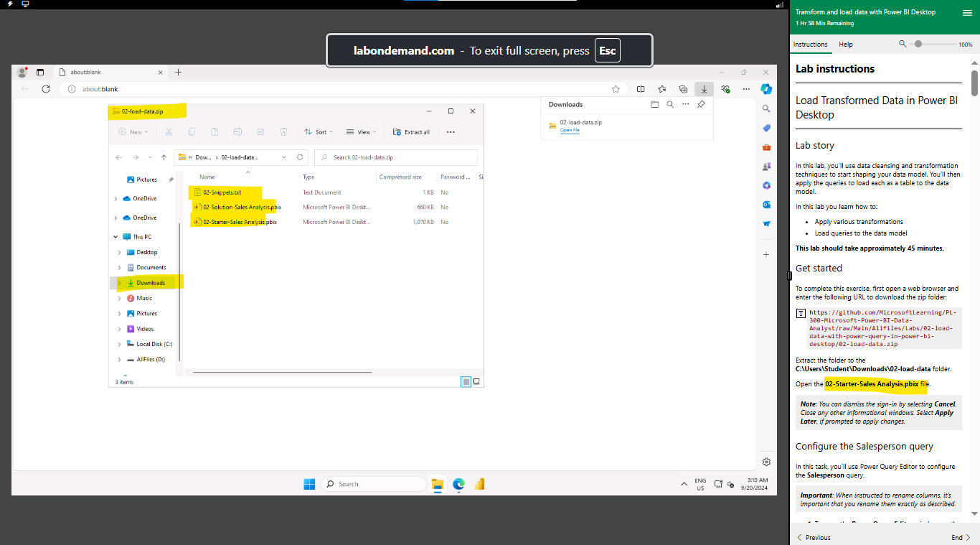Copy the GitHub URL with T icon

801,313
